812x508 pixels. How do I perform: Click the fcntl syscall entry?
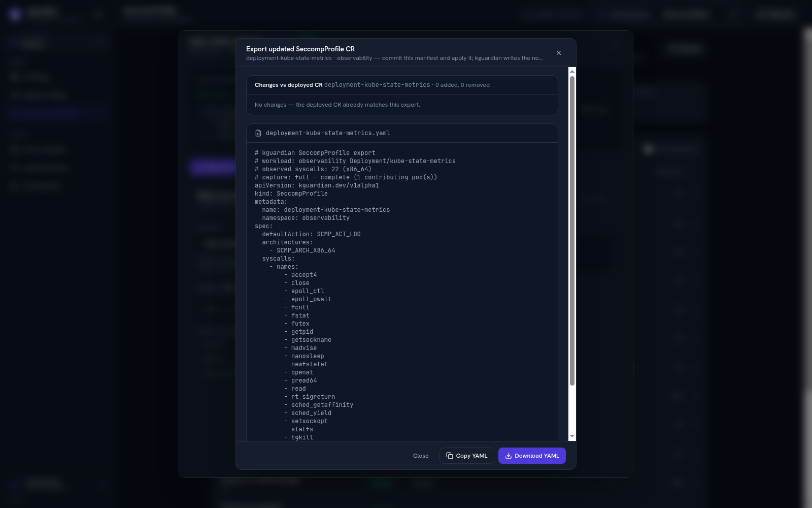click(300, 307)
